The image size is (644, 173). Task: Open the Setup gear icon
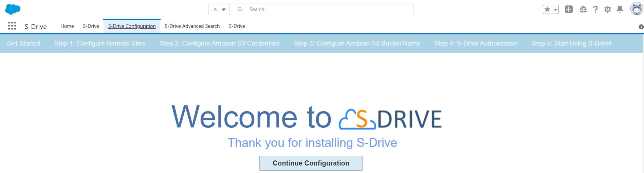coord(608,10)
